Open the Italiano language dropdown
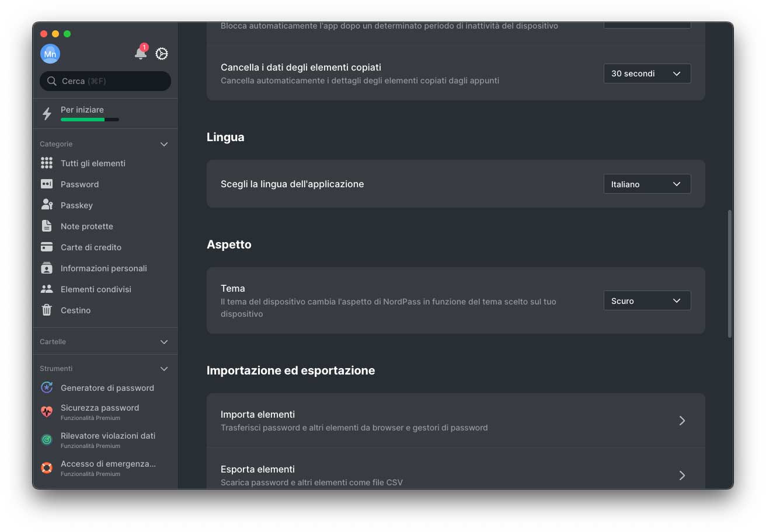 pos(647,184)
